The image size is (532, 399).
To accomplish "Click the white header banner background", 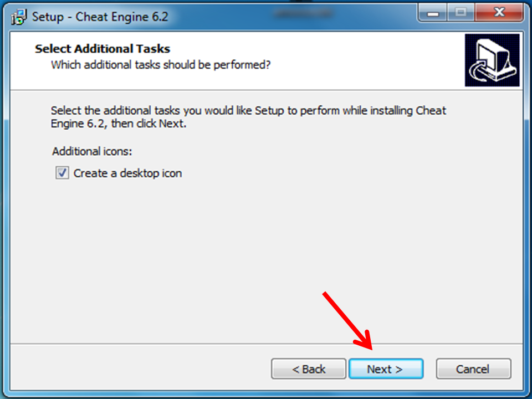I will coord(339,61).
